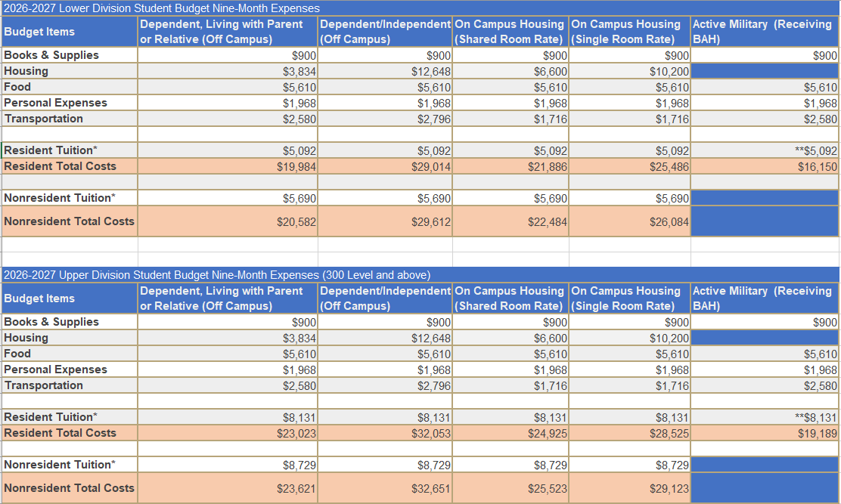
Task: Select Lower Division Resident Total Costs $19,984 cell
Action: coord(228,166)
